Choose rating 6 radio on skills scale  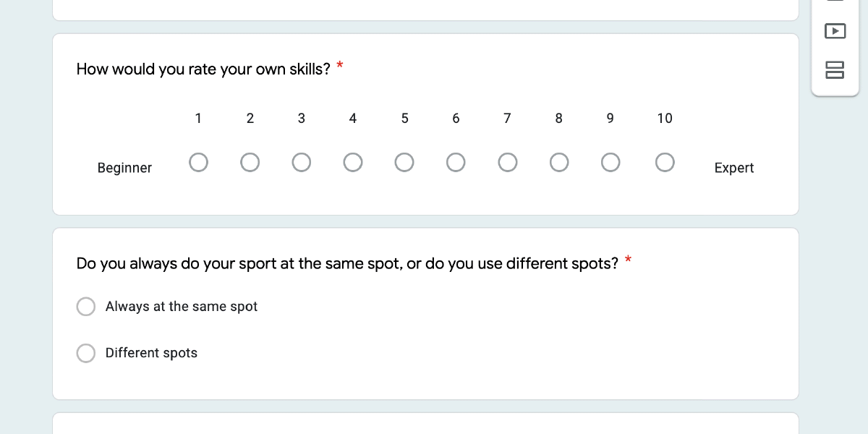point(456,163)
